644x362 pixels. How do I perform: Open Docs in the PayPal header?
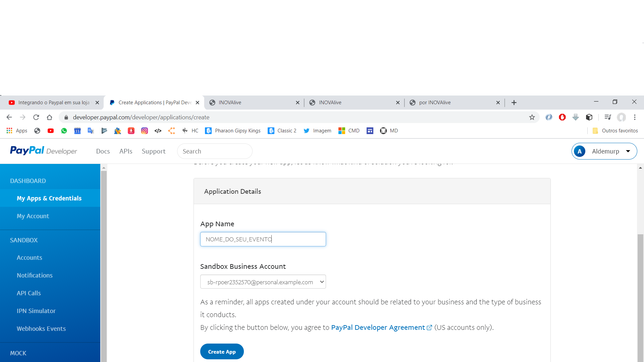(103, 152)
